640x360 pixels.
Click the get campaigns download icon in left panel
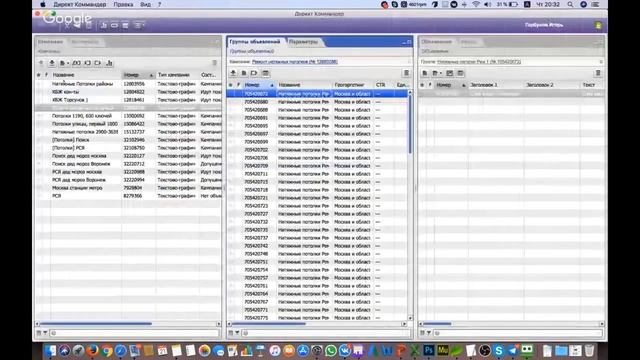(52, 63)
